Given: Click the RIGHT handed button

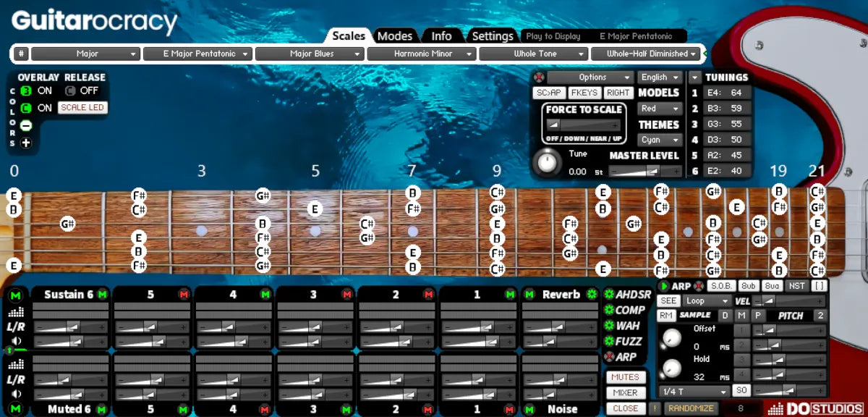Looking at the screenshot, I should click(x=618, y=93).
